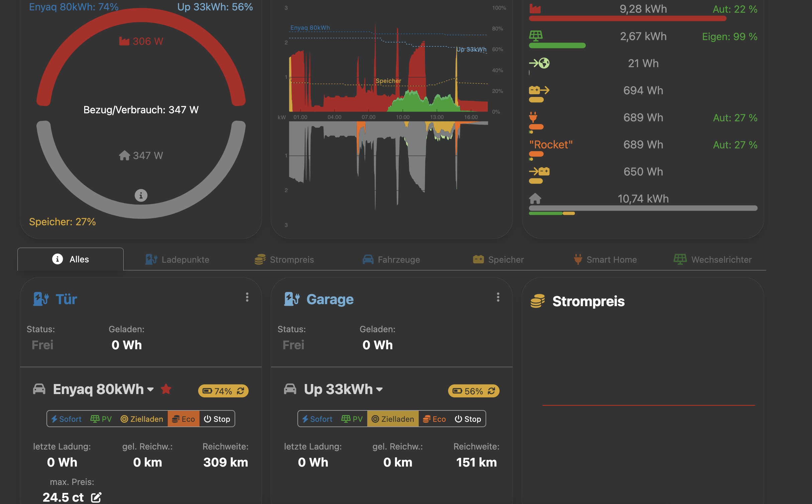This screenshot has width=812, height=504.
Task: Select Sofort charge mode for Enyaq
Action: 66,419
